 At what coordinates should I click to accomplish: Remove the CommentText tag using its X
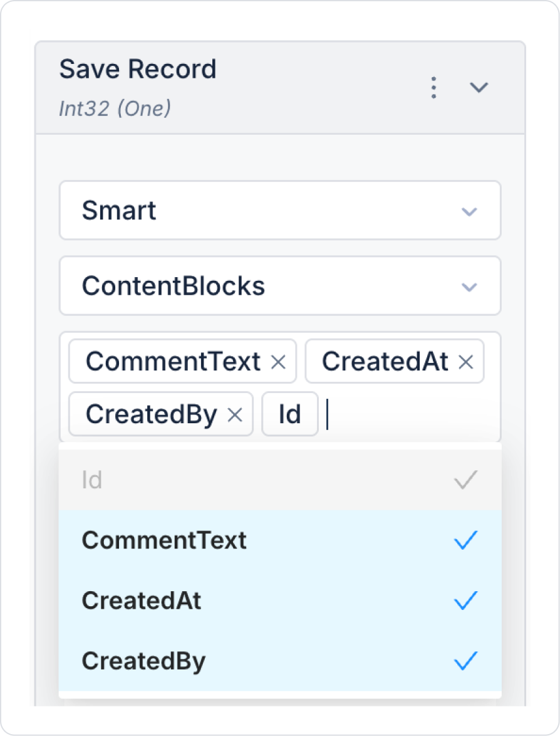[278, 362]
